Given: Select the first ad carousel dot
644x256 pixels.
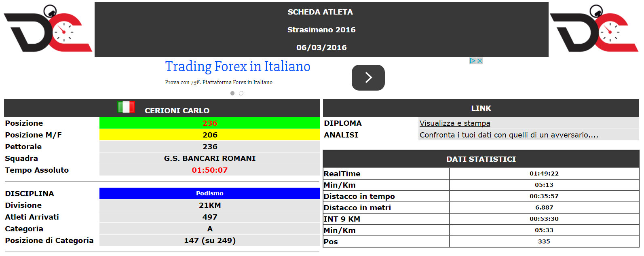Looking at the screenshot, I should click(x=232, y=93).
